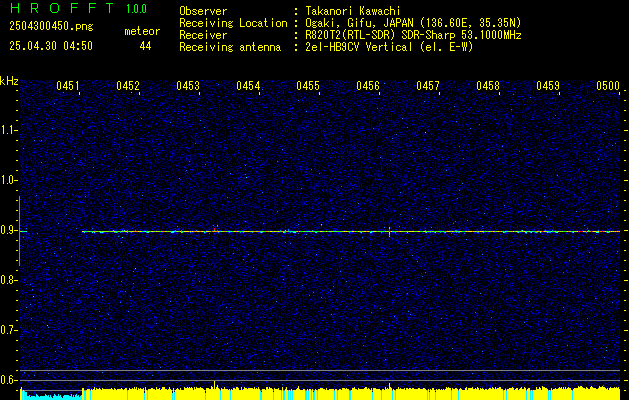Image resolution: width=629 pixels, height=400 pixels.
Task: Click time marker 0451
Action: click(68, 85)
